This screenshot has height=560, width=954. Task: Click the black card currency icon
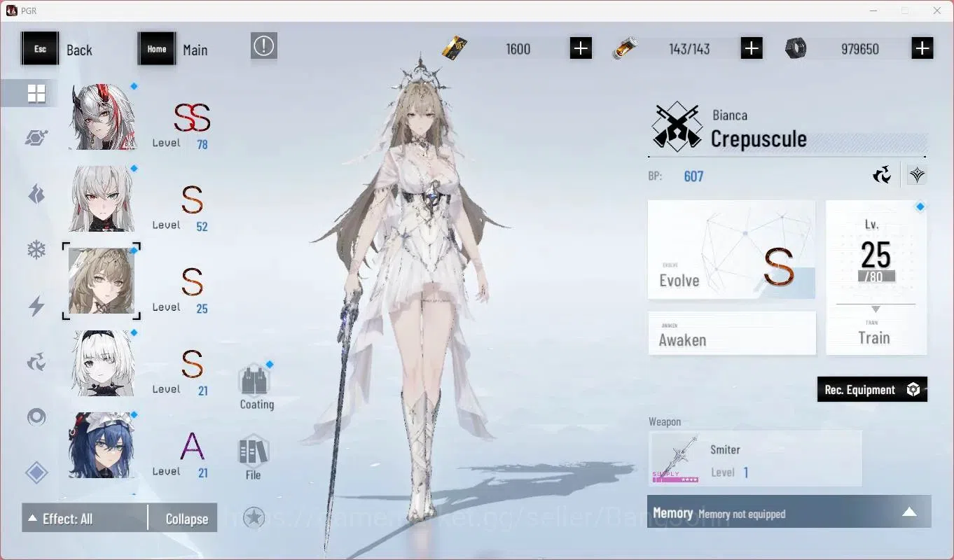(x=455, y=48)
